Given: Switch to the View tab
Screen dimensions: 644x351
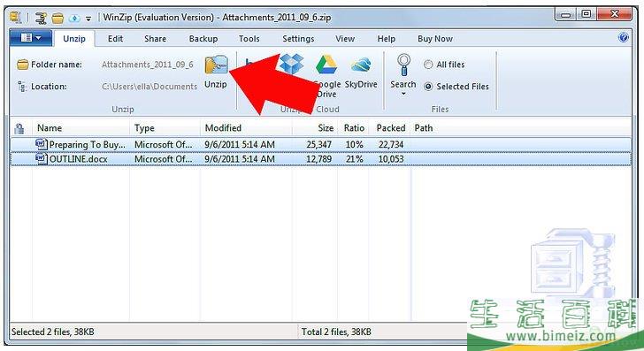Looking at the screenshot, I should tap(345, 39).
